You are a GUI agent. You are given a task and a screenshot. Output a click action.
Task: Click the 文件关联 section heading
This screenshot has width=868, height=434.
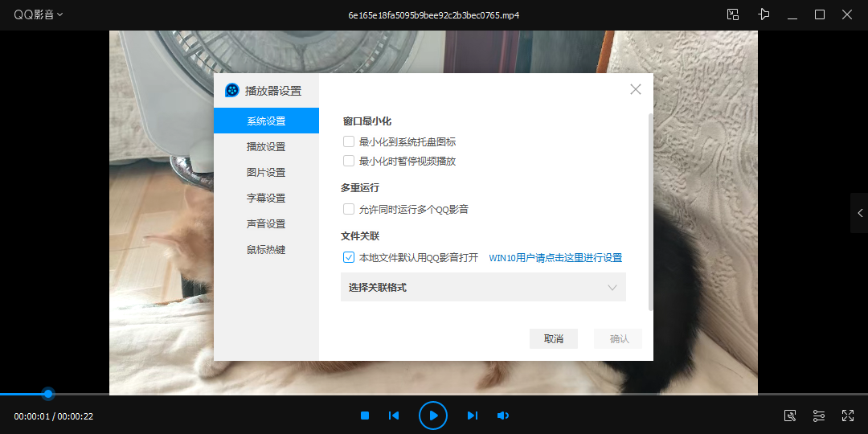360,236
